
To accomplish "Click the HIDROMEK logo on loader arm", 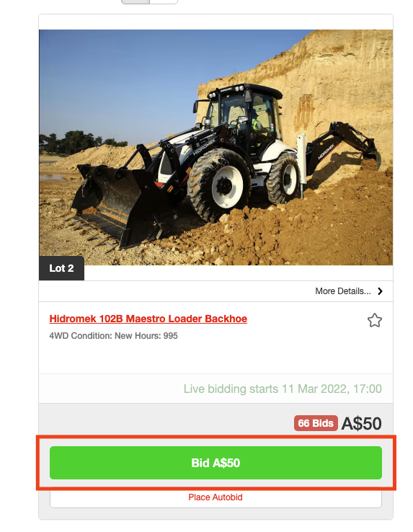I will pyautogui.click(x=204, y=148).
